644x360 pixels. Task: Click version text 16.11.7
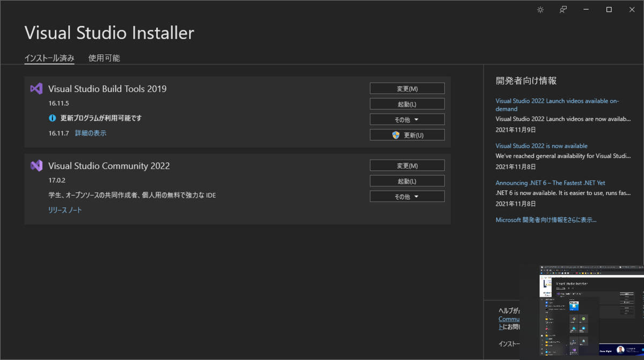pos(58,133)
